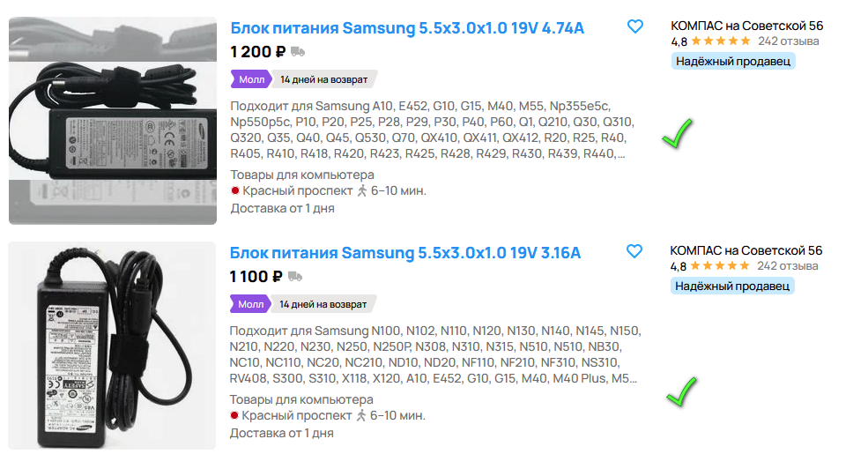Open the КОМПАС на Советской 56 seller in the first listing
This screenshot has height=454, width=868.
coord(746,26)
